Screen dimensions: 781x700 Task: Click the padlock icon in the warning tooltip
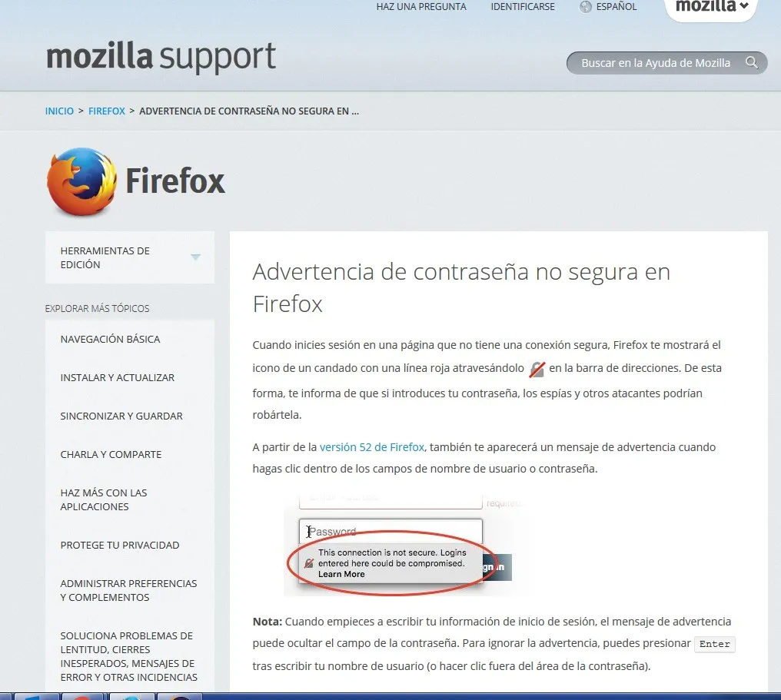[x=309, y=563]
